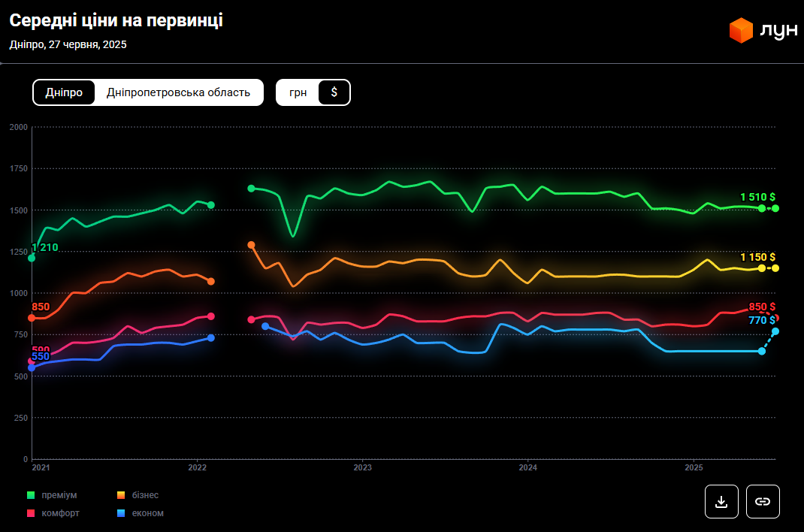Toggle the бізнес legend series
The width and height of the screenshot is (804, 532).
click(x=147, y=495)
